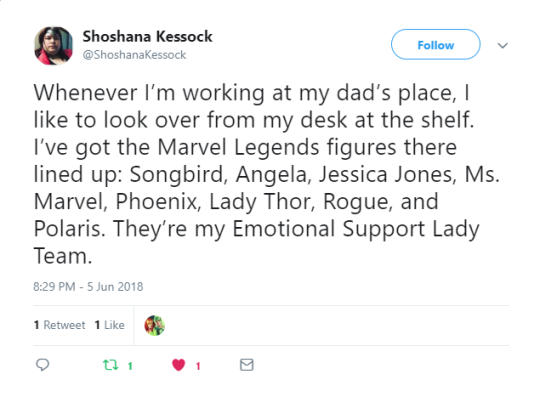Open Shoshana Kessock's profile picture
This screenshot has width=540, height=397.
click(x=53, y=46)
